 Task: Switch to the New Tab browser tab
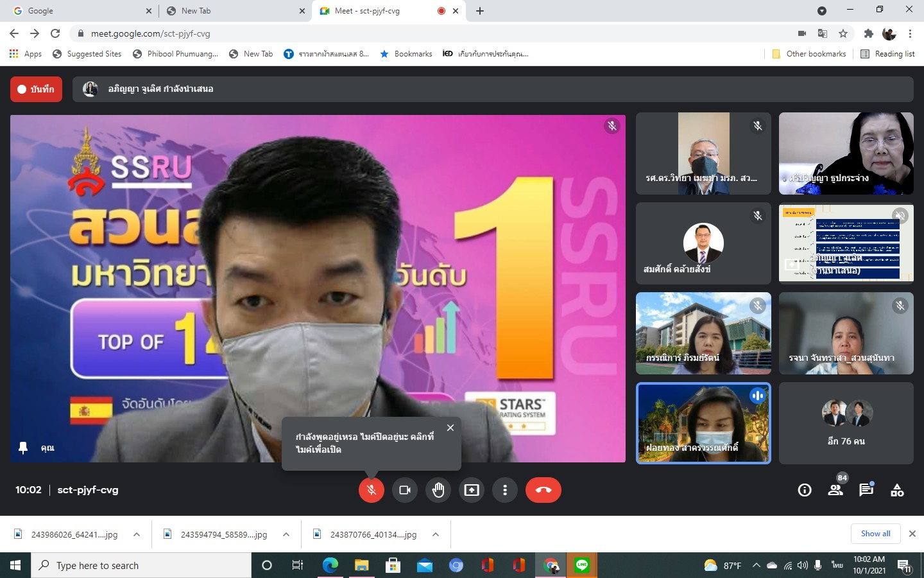[x=231, y=11]
